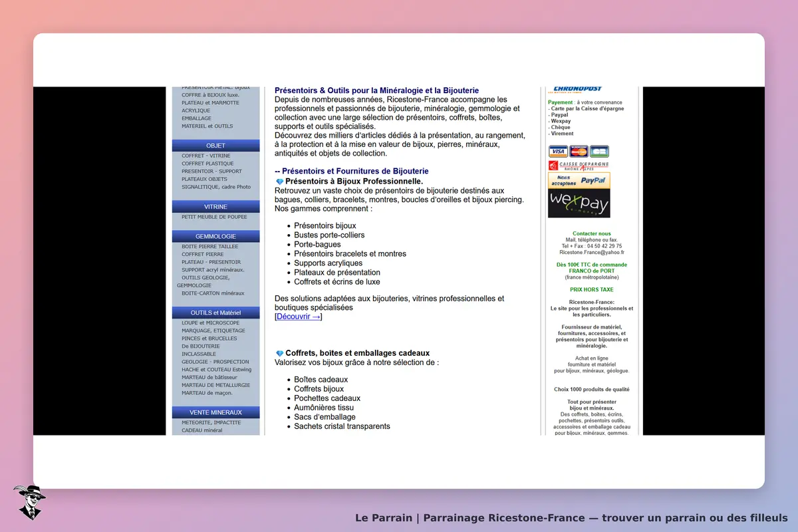Go to PRESENTOIR - SUPPORT
798x532 pixels.
point(211,172)
